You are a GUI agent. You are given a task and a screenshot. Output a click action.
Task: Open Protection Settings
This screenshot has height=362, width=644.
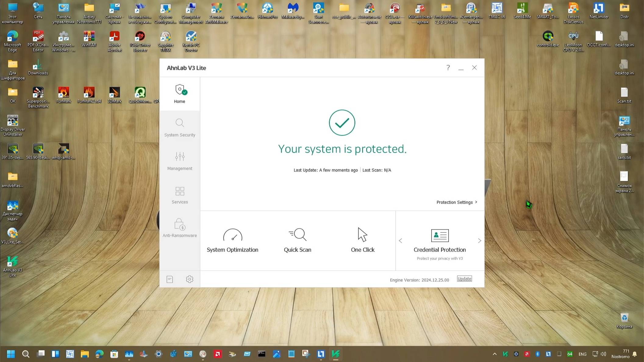point(455,202)
